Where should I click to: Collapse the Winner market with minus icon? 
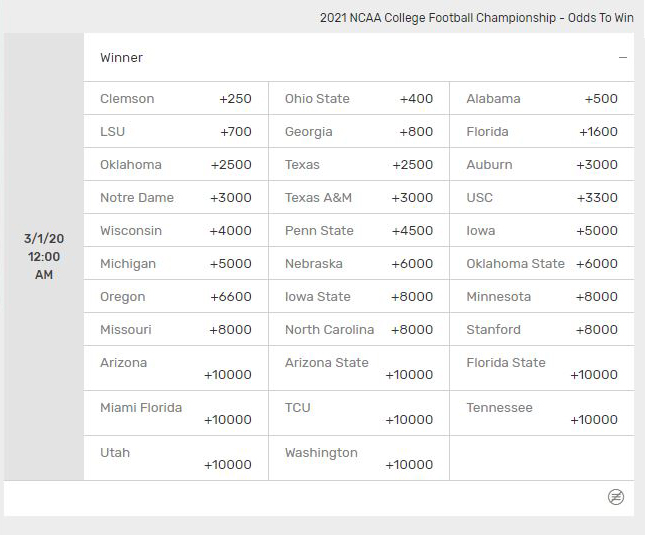coord(623,58)
